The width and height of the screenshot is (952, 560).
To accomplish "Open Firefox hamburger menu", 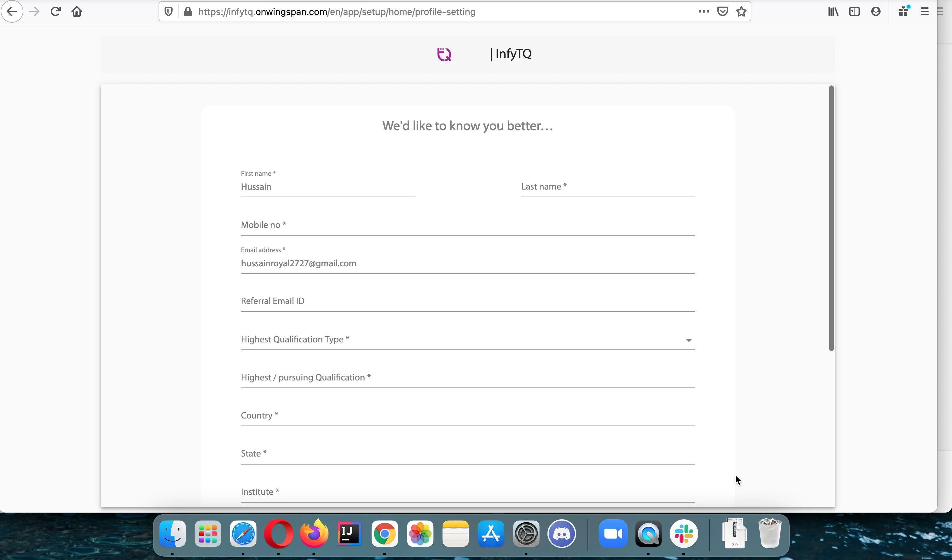I will point(924,12).
